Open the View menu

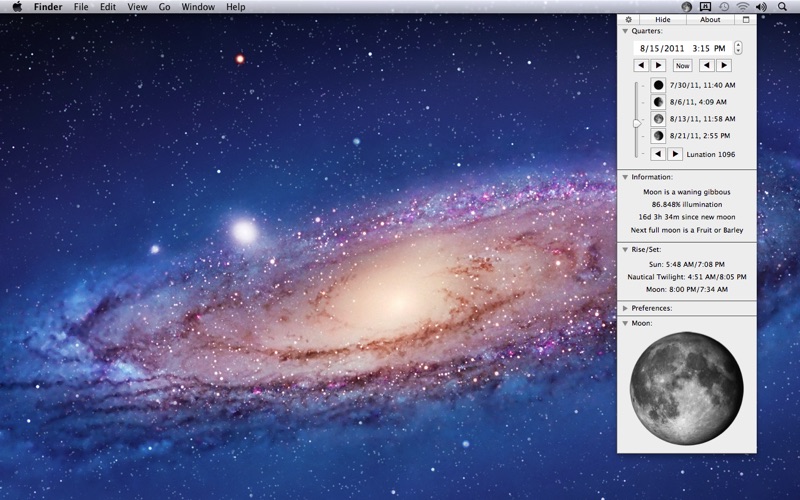point(137,7)
